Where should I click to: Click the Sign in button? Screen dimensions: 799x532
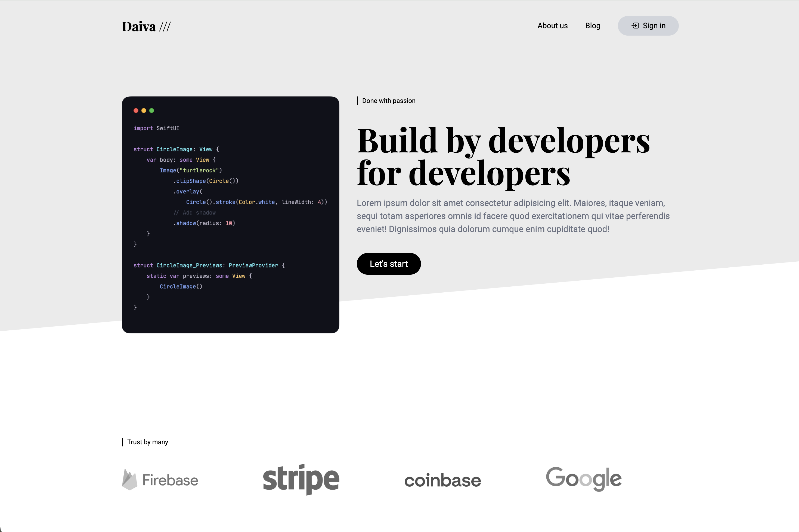648,26
